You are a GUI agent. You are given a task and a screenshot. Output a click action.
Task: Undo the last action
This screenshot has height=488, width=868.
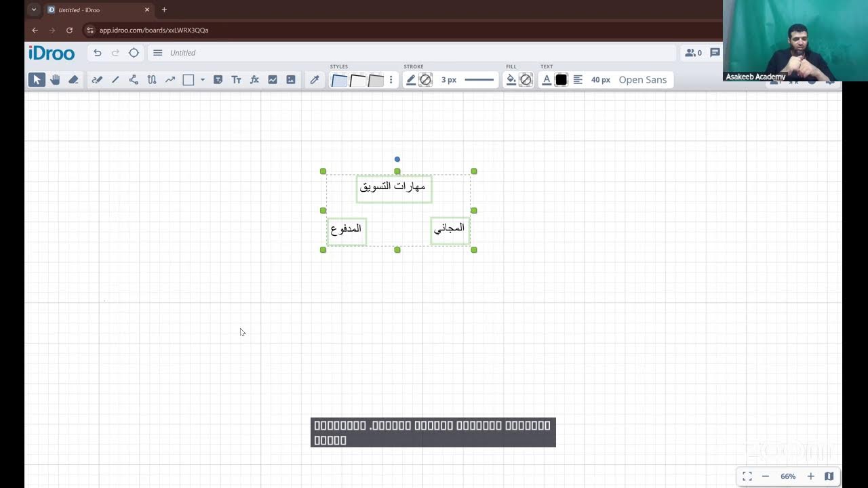(98, 53)
